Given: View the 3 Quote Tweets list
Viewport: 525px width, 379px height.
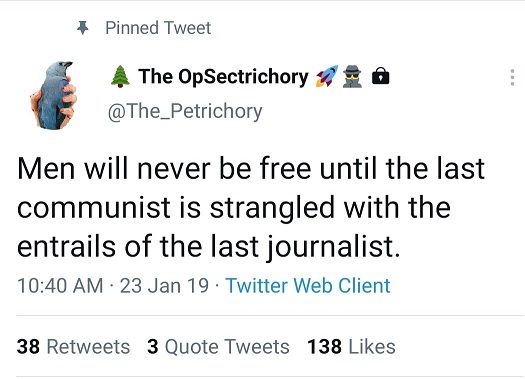Looking at the screenshot, I should tap(218, 347).
